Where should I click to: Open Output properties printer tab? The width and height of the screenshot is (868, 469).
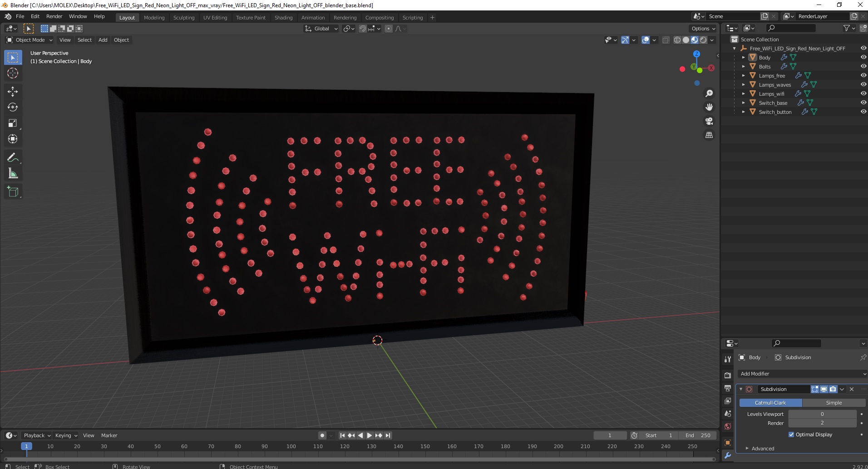coord(728,388)
